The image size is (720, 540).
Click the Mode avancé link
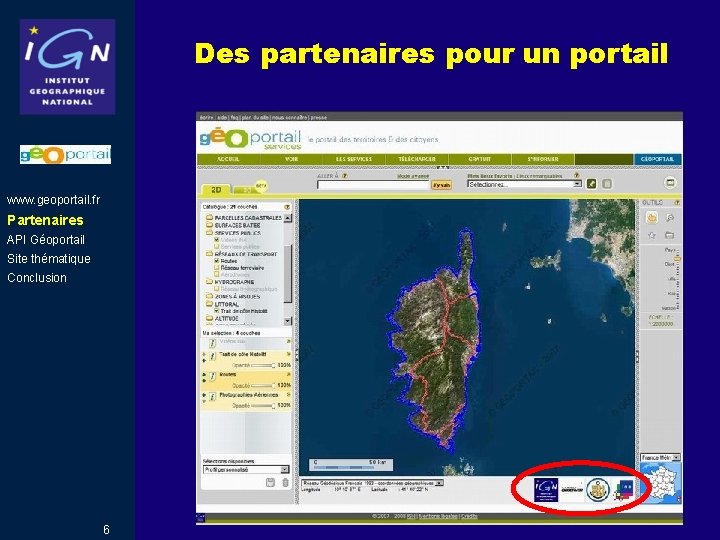tap(413, 176)
